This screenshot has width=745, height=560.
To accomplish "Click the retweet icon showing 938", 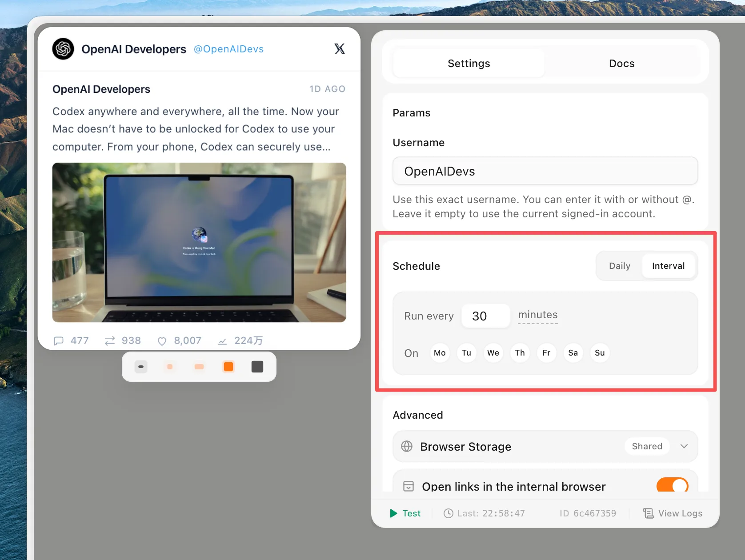I will 110,341.
